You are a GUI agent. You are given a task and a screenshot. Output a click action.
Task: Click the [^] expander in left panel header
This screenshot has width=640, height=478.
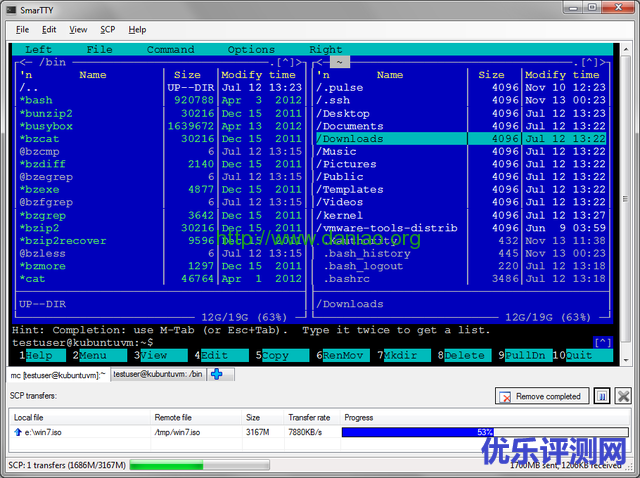(x=285, y=62)
